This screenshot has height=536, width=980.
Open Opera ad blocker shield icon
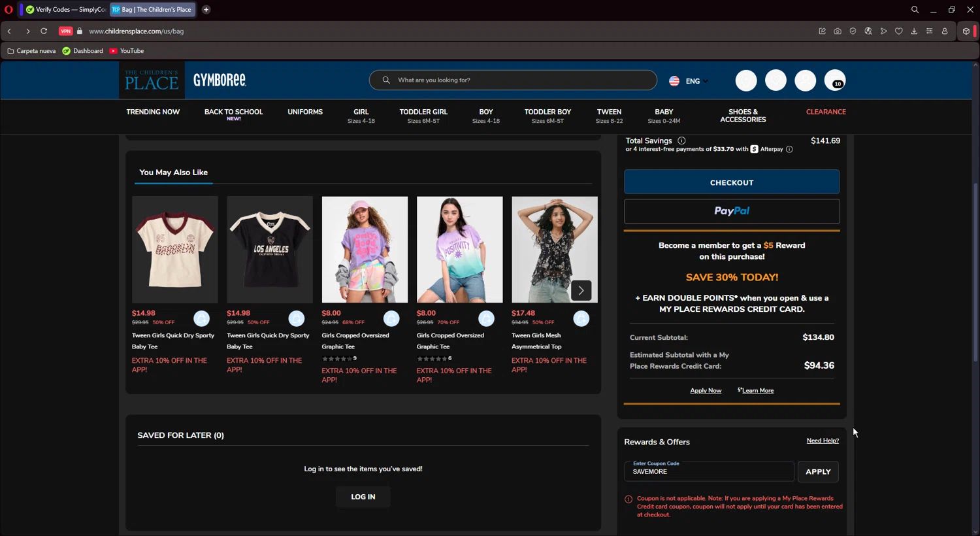853,31
